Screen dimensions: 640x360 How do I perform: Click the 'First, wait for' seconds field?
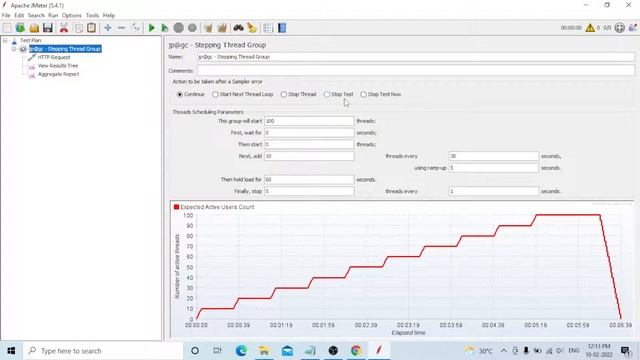[x=309, y=133]
